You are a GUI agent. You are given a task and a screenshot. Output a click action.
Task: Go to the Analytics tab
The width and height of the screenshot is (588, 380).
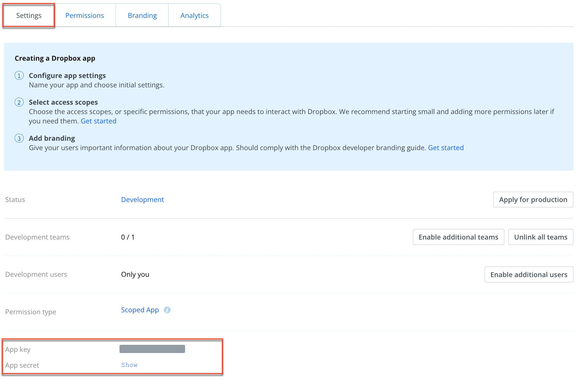pos(194,16)
